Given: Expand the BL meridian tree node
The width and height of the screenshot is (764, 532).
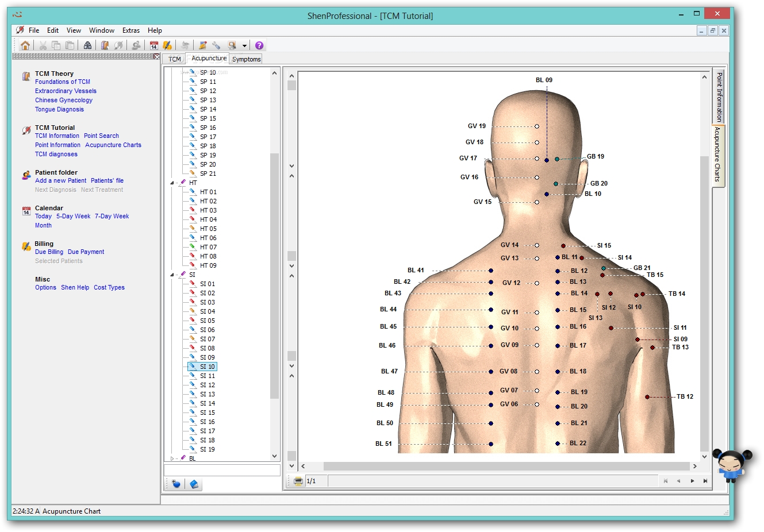Looking at the screenshot, I should (172, 458).
